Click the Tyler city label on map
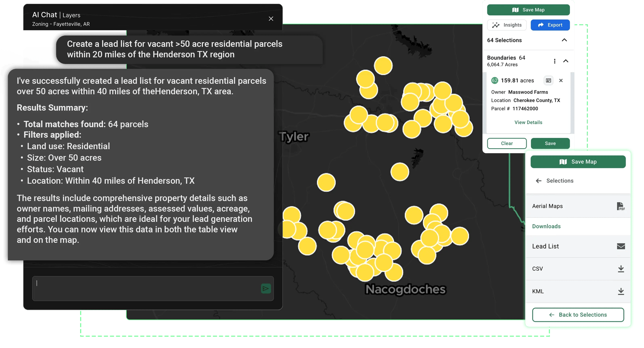Viewport: 644px width, 348px height. pyautogui.click(x=294, y=136)
